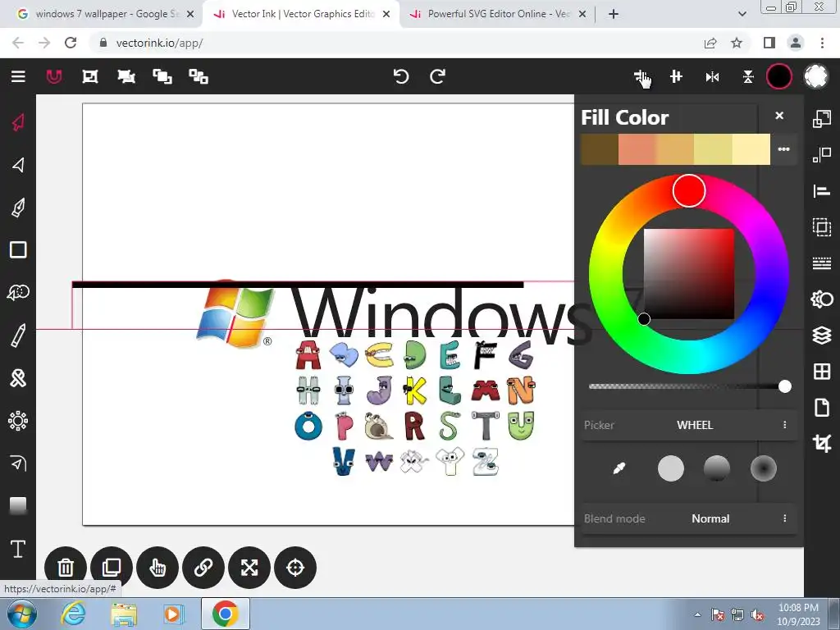Choose linear gradient fill type
This screenshot has height=630, width=840.
click(717, 468)
